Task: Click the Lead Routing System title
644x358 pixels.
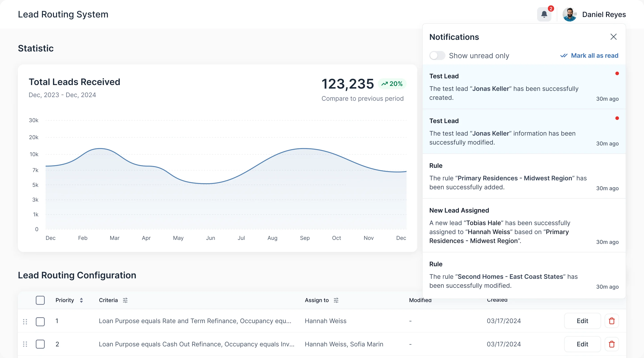Action: click(x=63, y=14)
